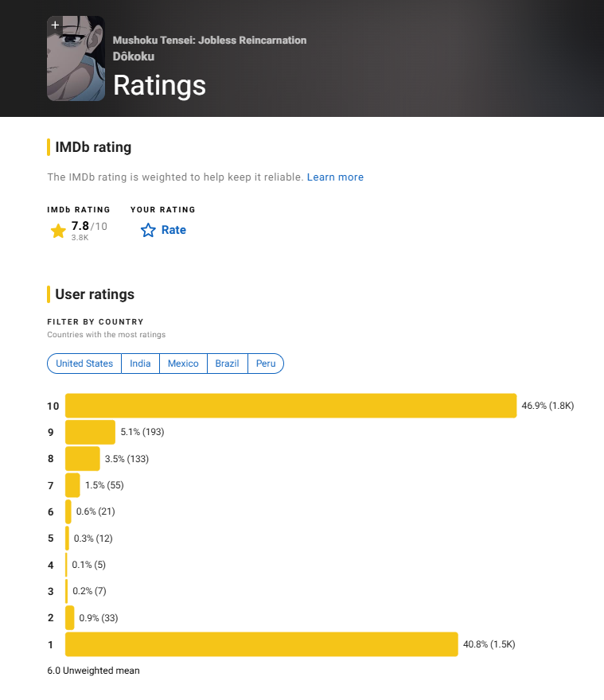The height and width of the screenshot is (700, 604).
Task: Open the Dôkoku episode poster thumbnail
Action: [x=76, y=59]
